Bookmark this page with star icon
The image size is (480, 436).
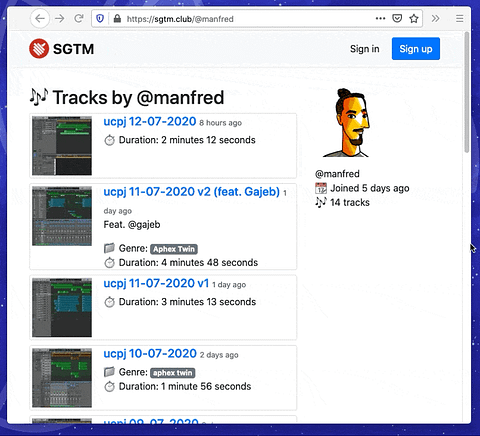[x=414, y=18]
